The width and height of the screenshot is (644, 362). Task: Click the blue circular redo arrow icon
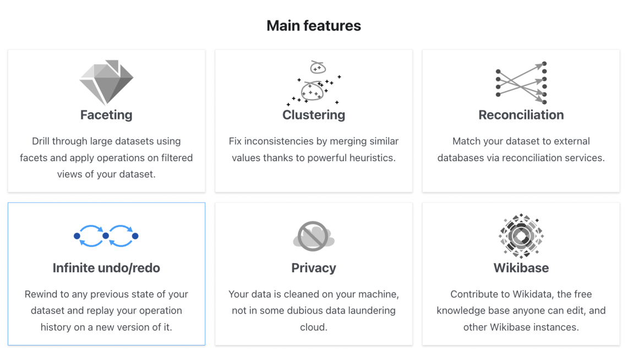122,234
